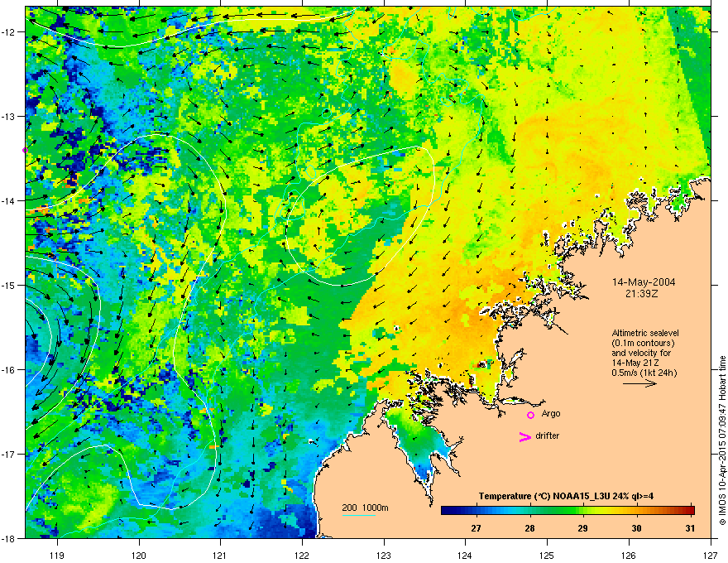Image resolution: width=728 pixels, height=563 pixels.
Task: Click the latitude axis label -15
Action: click(x=9, y=285)
